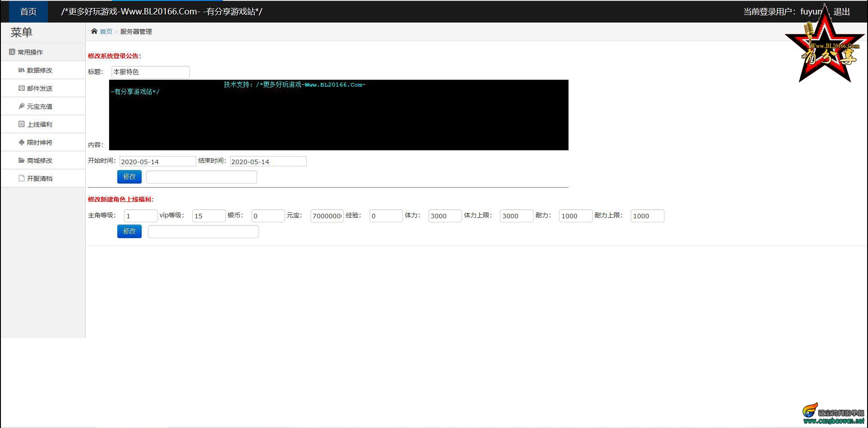Viewport: 868px width, 428px height.
Task: Open the 上线福利 menu item
Action: click(43, 124)
